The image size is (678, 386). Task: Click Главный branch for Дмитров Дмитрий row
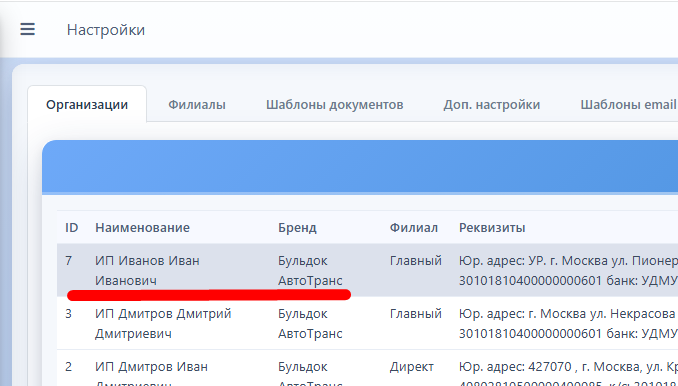[416, 313]
